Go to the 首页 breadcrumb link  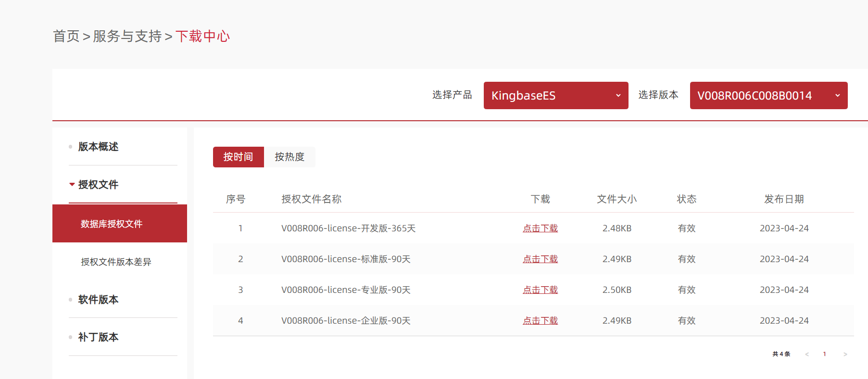(66, 36)
